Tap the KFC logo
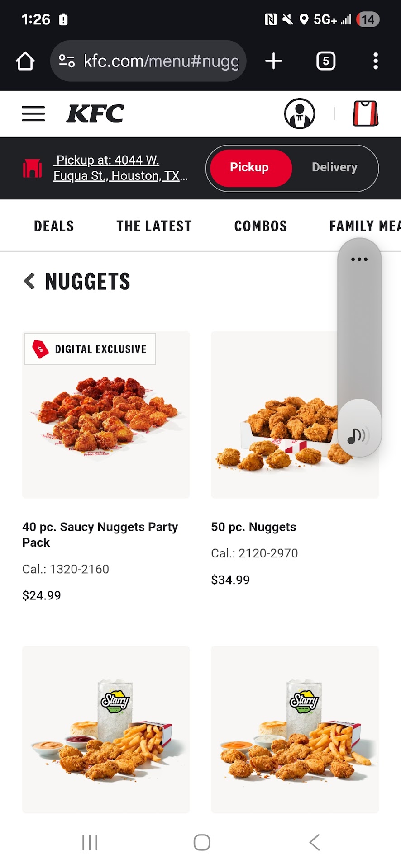 click(x=95, y=113)
